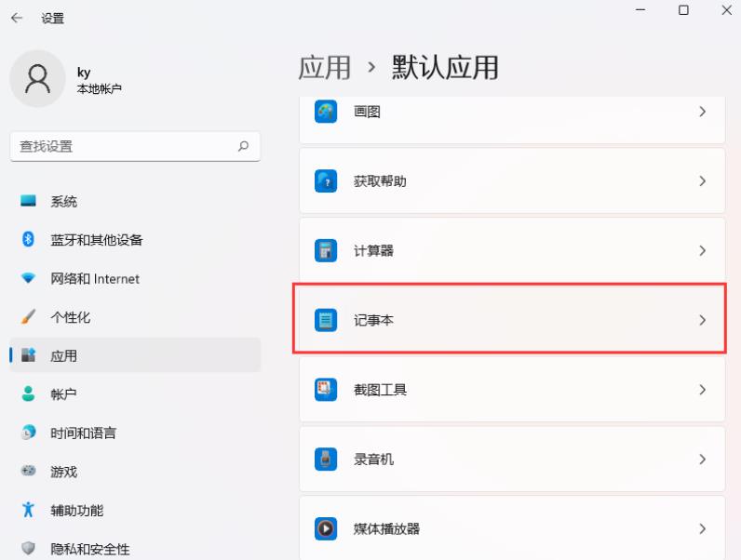The width and height of the screenshot is (741, 560).
Task: Click the Paint (画图) app icon
Action: click(x=326, y=112)
